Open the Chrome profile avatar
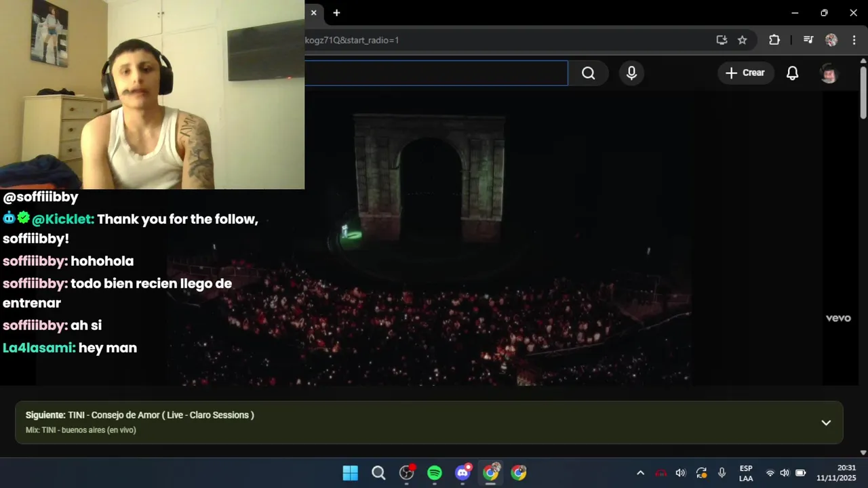The height and width of the screenshot is (488, 868). (x=831, y=40)
